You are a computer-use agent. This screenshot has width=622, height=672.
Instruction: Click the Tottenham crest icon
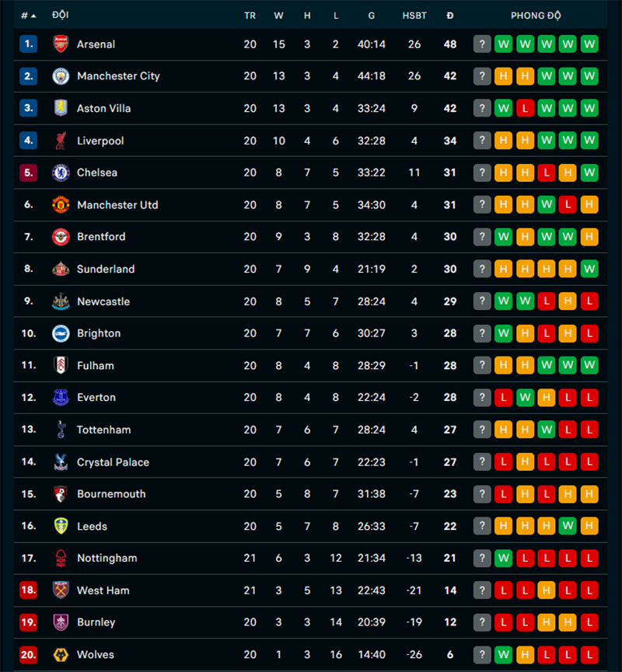61,430
